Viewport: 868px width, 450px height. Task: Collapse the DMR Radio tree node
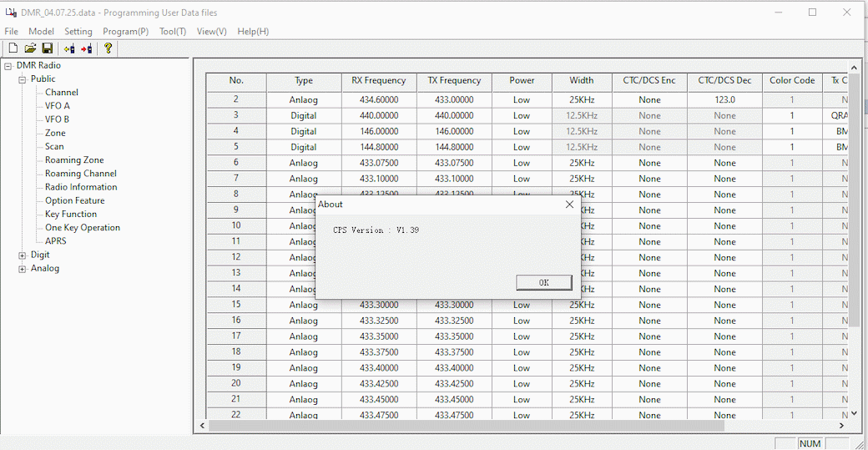[x=8, y=66]
